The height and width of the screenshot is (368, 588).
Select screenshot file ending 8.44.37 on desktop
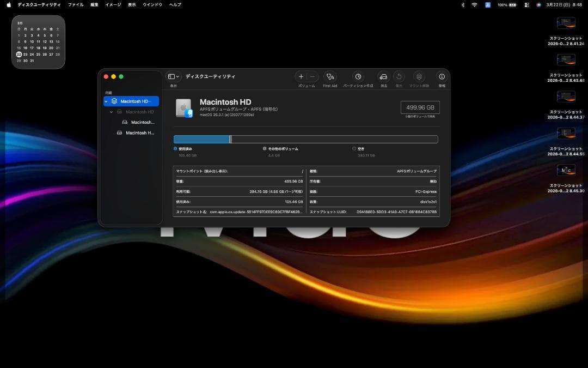coord(566,105)
